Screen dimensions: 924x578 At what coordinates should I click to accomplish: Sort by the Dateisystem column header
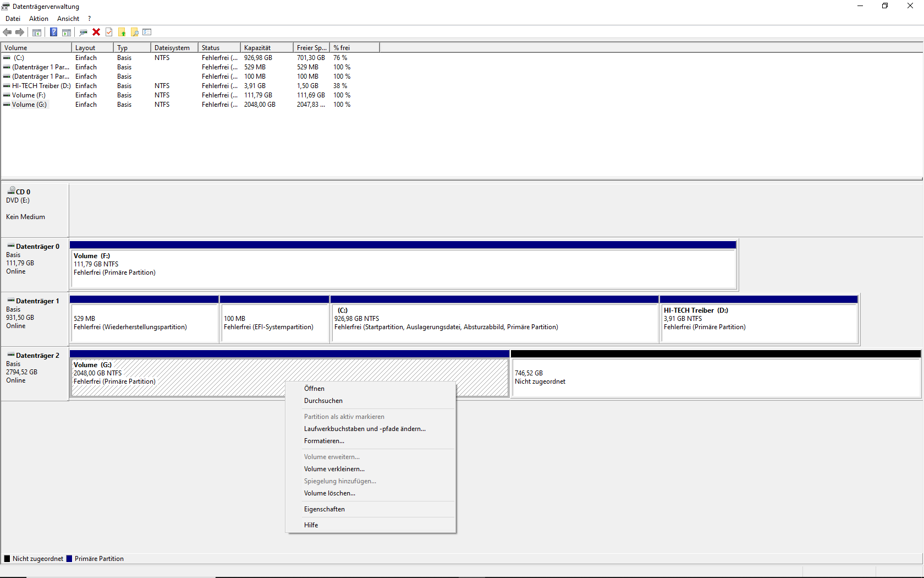click(174, 48)
